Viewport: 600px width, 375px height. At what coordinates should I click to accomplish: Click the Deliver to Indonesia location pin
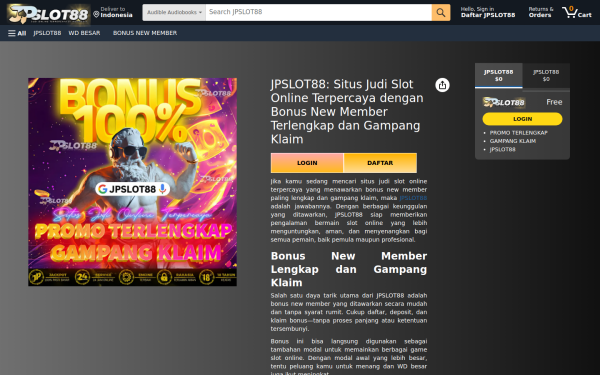[96, 15]
